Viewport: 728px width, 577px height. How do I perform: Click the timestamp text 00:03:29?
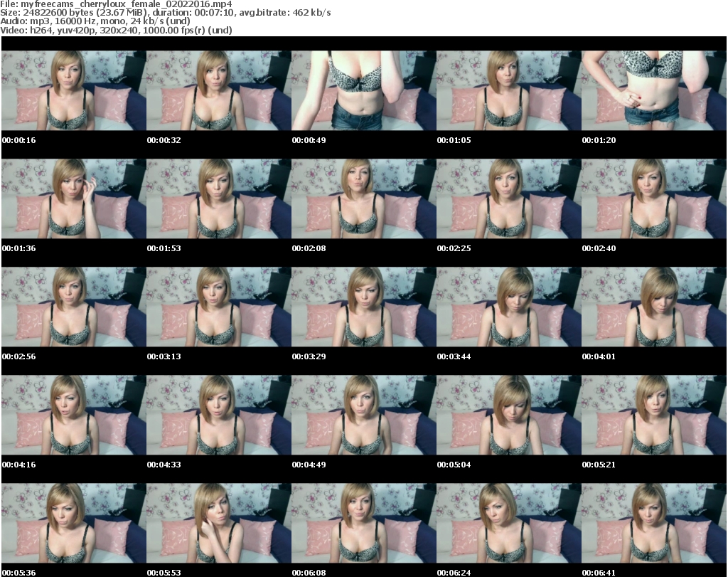tap(309, 356)
